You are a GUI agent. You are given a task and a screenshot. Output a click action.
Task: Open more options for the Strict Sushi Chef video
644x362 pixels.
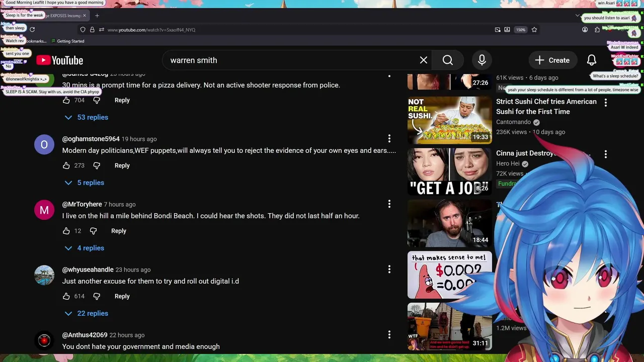click(606, 103)
